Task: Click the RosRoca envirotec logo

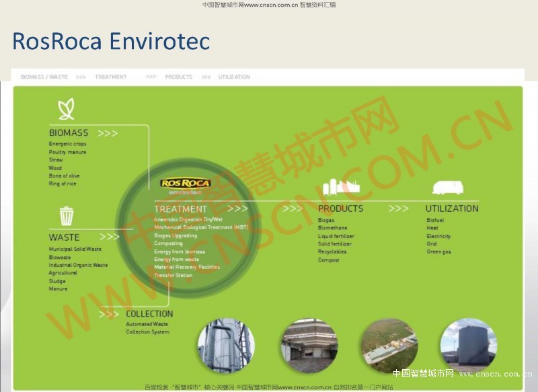Action: click(185, 186)
